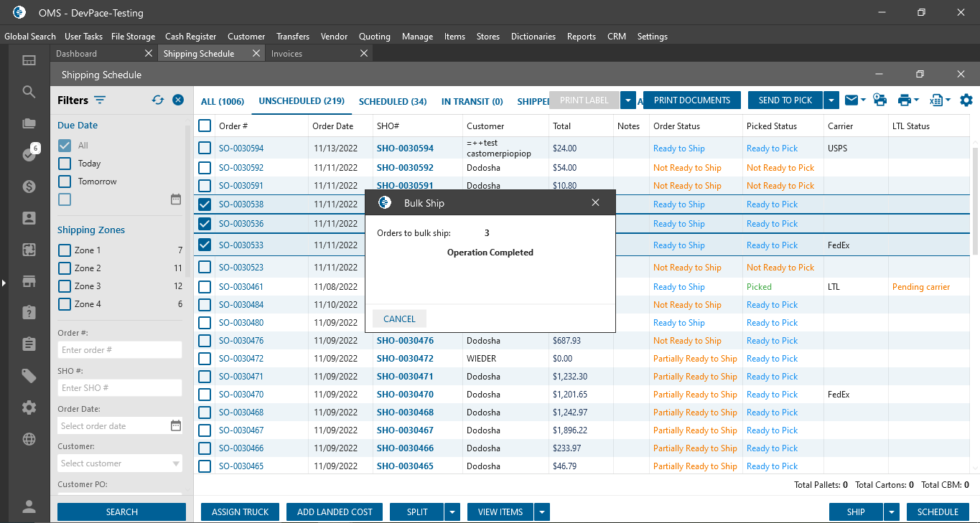
Task: Open the SO-0030594 order link
Action: [241, 149]
